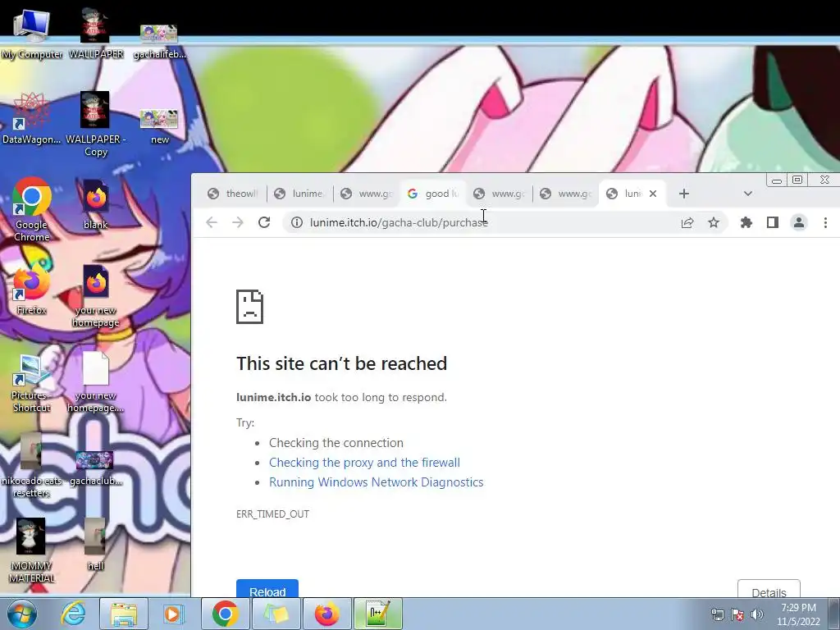The height and width of the screenshot is (630, 840).
Task: Open Chrome Extensions puzzle icon
Action: [x=746, y=222]
